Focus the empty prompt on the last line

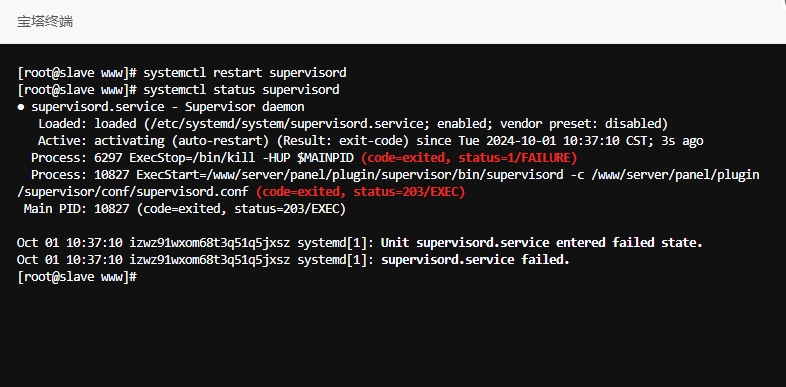[77, 277]
